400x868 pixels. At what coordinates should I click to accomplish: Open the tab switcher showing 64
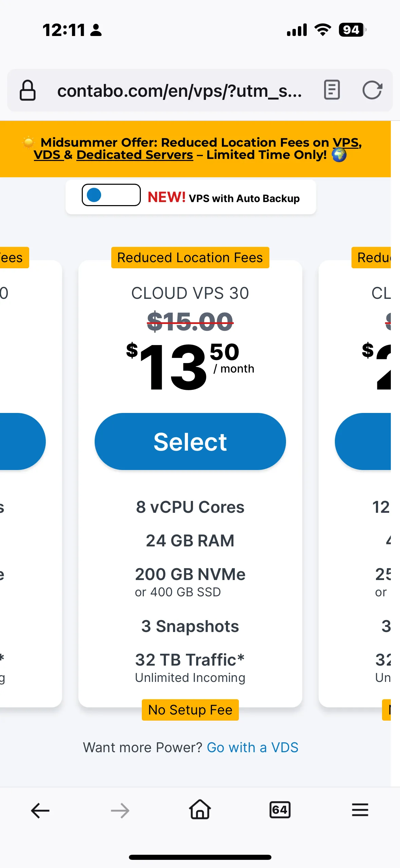pyautogui.click(x=280, y=810)
